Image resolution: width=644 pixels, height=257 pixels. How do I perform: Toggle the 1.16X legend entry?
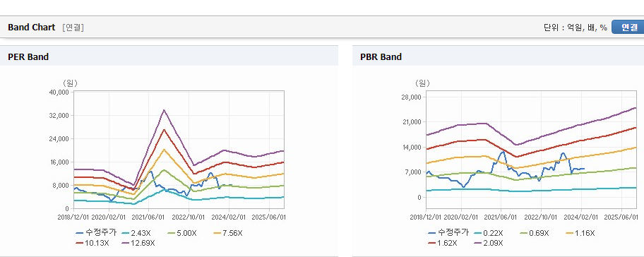click(580, 233)
